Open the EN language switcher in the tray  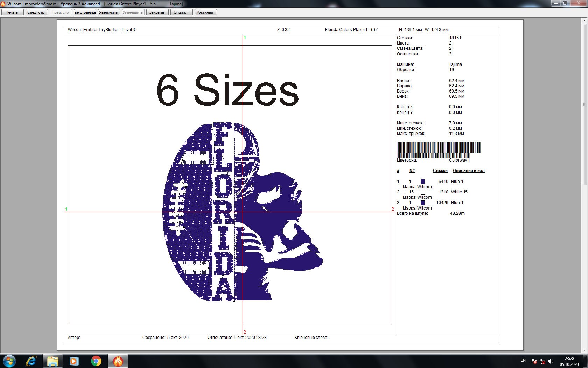click(x=523, y=360)
